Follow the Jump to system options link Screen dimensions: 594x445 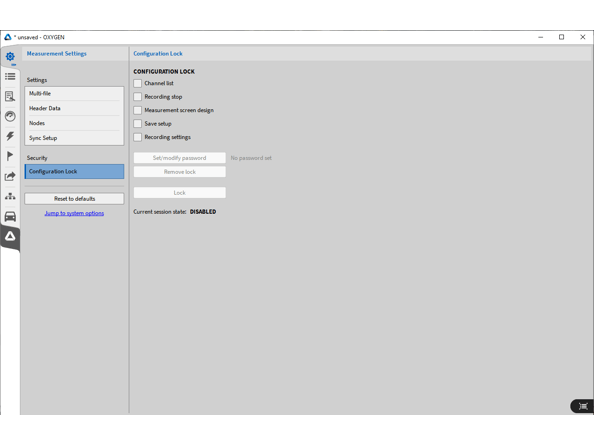74,213
